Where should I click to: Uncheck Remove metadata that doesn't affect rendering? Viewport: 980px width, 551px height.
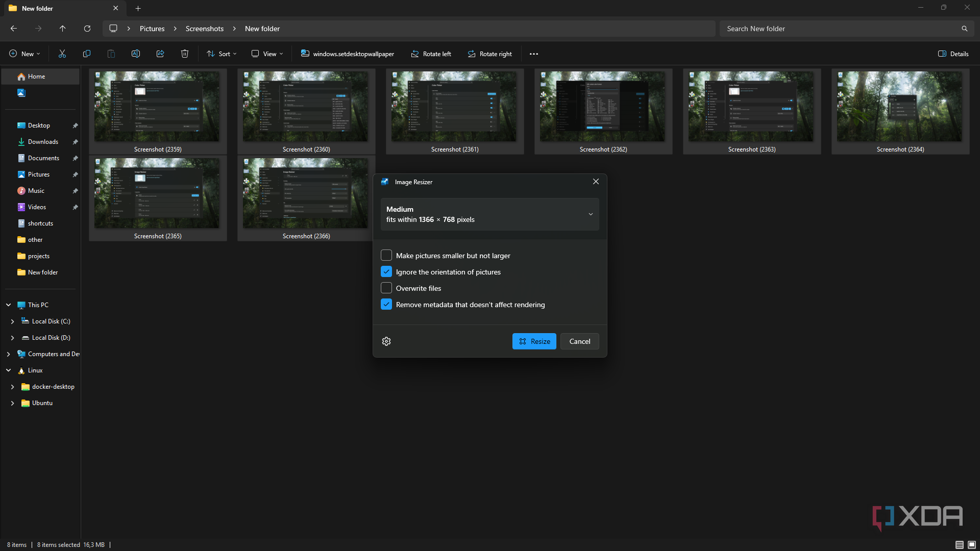[386, 304]
